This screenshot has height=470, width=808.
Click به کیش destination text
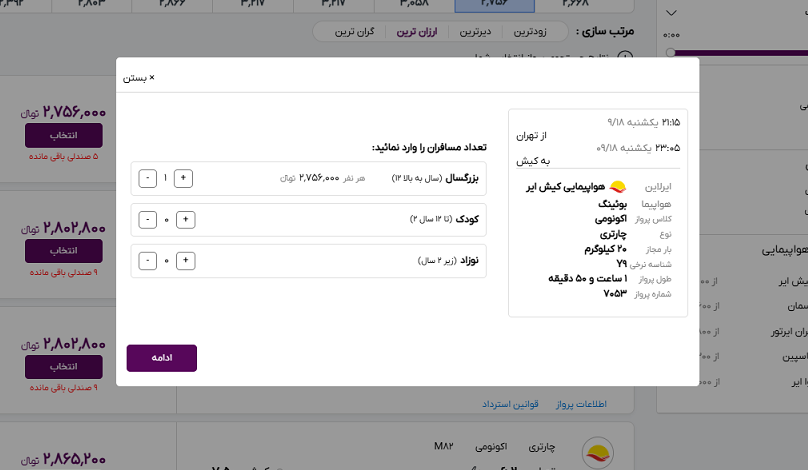pos(533,161)
